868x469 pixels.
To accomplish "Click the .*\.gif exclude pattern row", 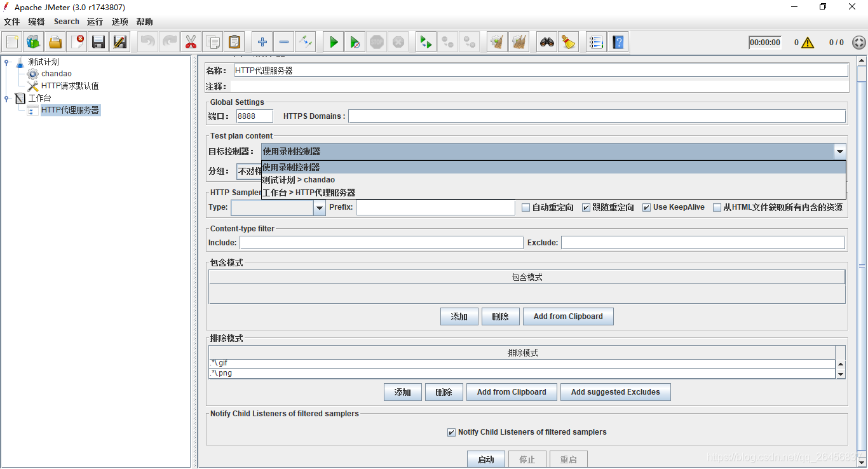I will 522,364.
